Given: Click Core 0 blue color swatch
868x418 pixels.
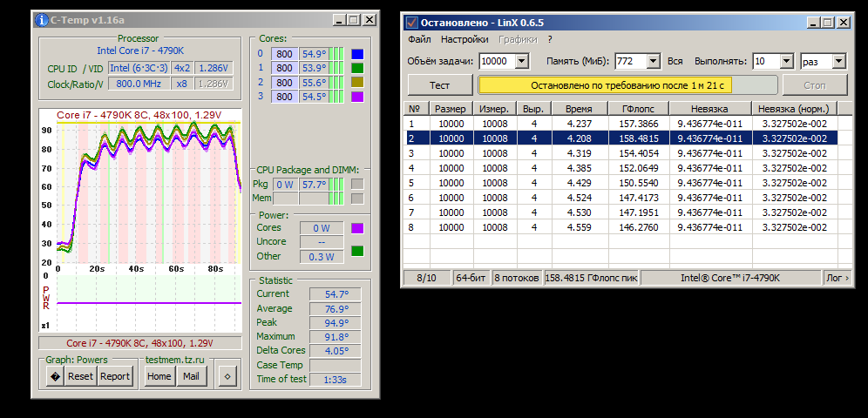Looking at the screenshot, I should 357,54.
